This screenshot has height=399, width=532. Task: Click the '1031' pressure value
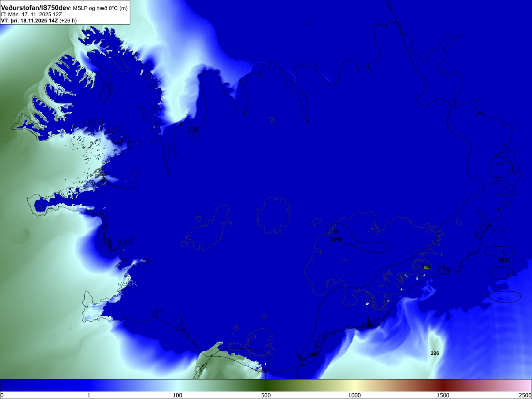click(504, 260)
